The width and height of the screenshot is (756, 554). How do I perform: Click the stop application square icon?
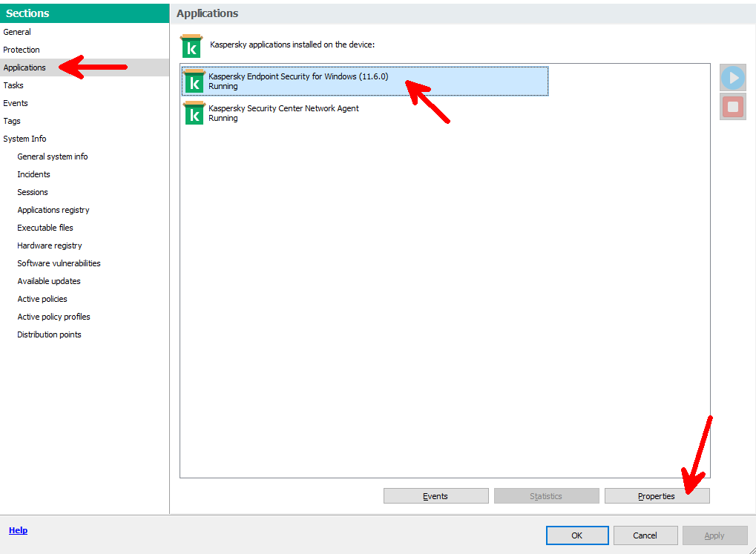tap(733, 107)
